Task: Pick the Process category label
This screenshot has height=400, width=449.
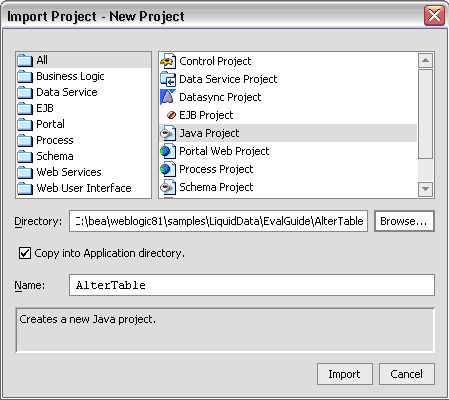Action: [55, 140]
